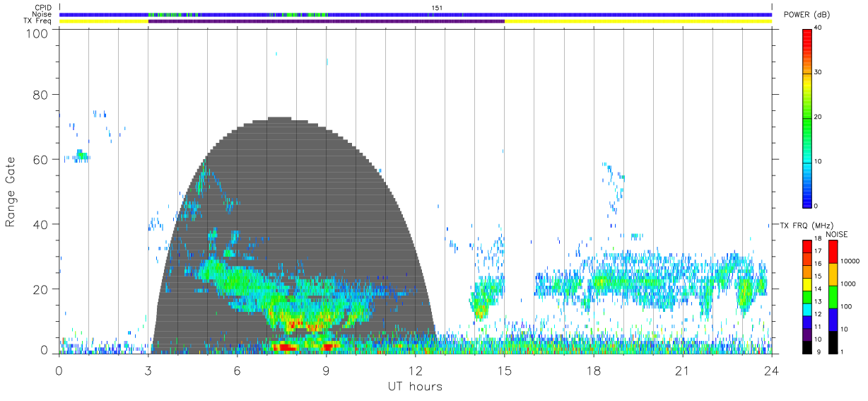Click y-axis tick label '60'
Image resolution: width=868 pixels, height=401 pixels.
(x=41, y=160)
